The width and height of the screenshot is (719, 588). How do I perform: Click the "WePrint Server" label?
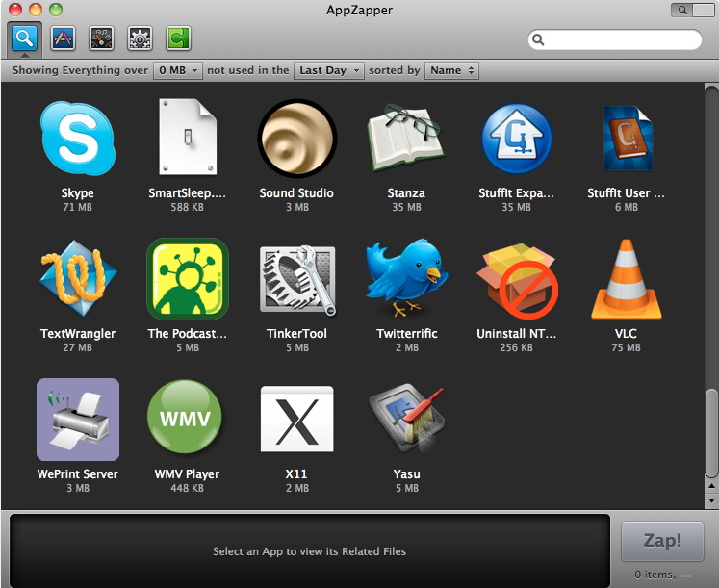(78, 473)
